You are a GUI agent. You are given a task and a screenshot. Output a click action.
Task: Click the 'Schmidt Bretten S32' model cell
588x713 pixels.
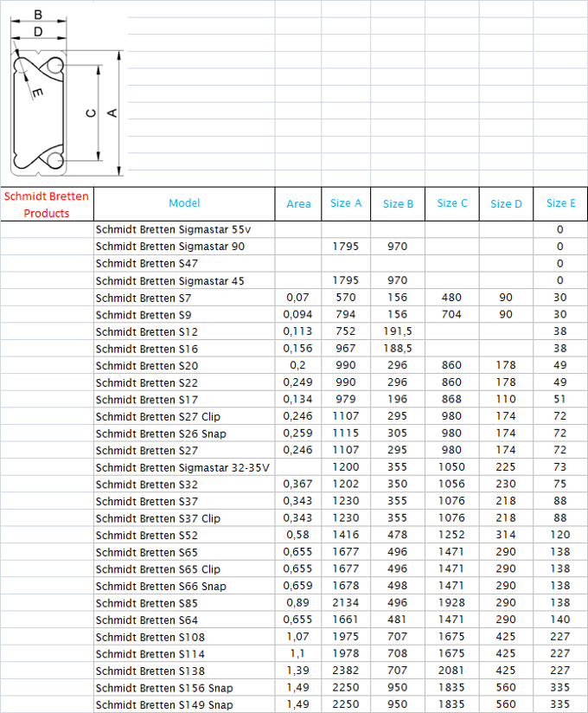point(184,484)
